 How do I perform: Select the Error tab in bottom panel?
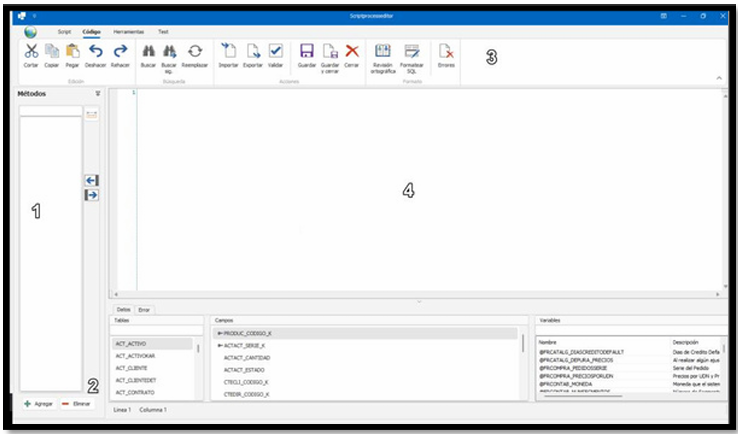(x=144, y=309)
